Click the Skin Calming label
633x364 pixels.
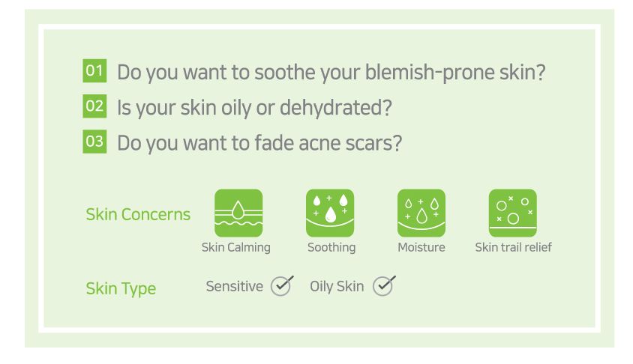pyautogui.click(x=236, y=247)
